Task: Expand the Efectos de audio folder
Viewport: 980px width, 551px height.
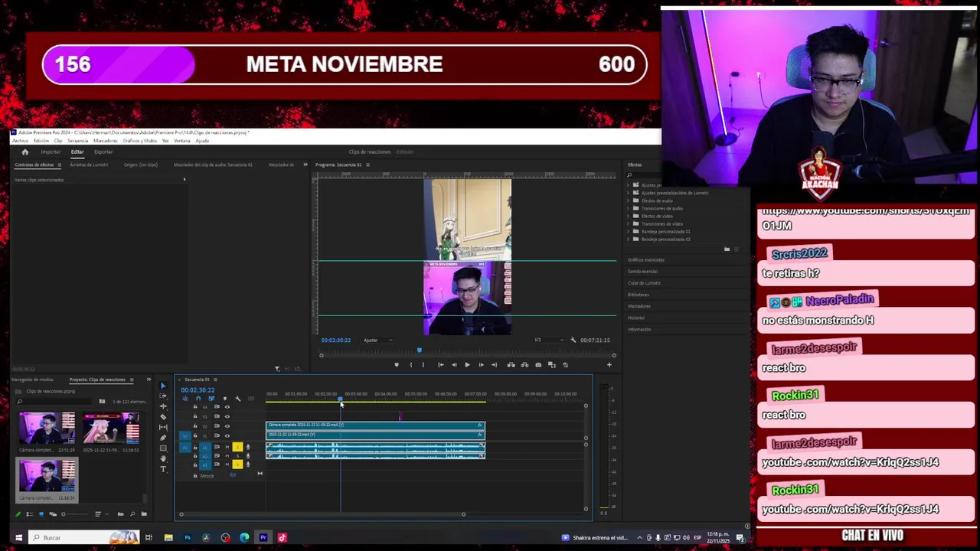Action: [x=629, y=201]
